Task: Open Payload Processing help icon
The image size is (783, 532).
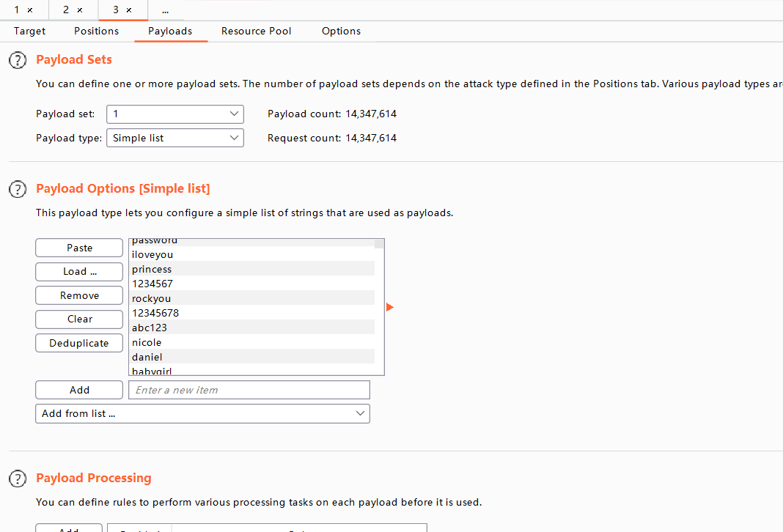Action: point(18,479)
